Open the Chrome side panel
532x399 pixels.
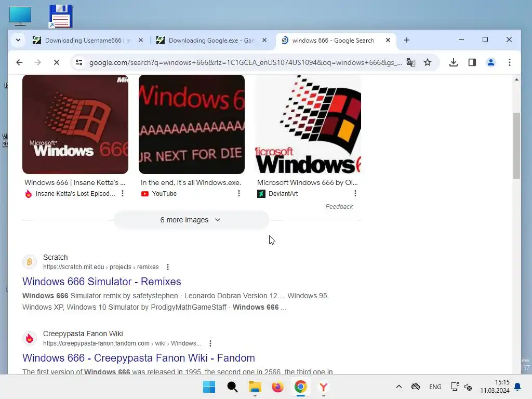click(472, 62)
